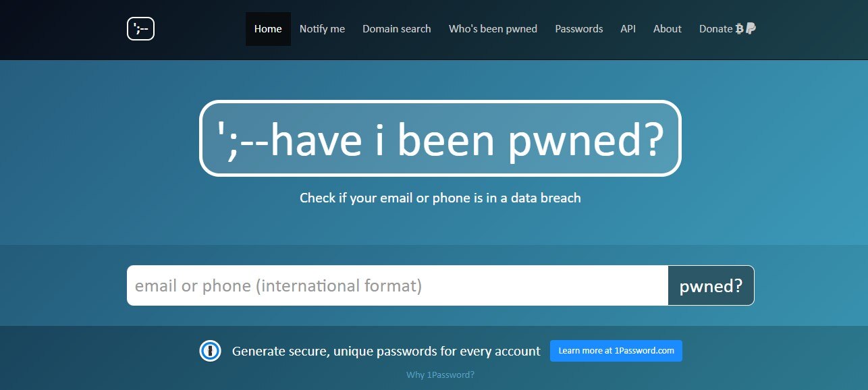
Task: Open the About page
Action: click(x=667, y=29)
